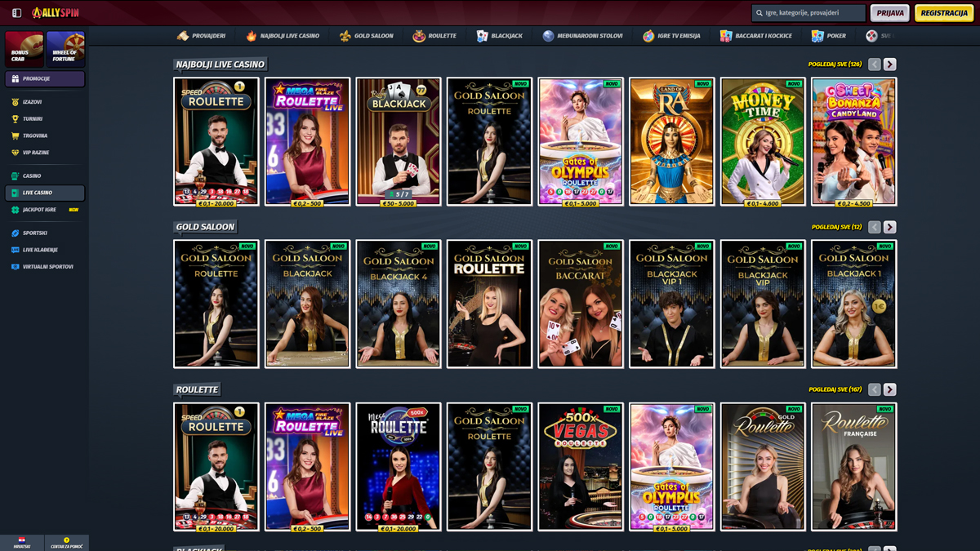Show previous games in Najbolji Live Casino
Viewport: 980px width, 551px height.
[875, 64]
